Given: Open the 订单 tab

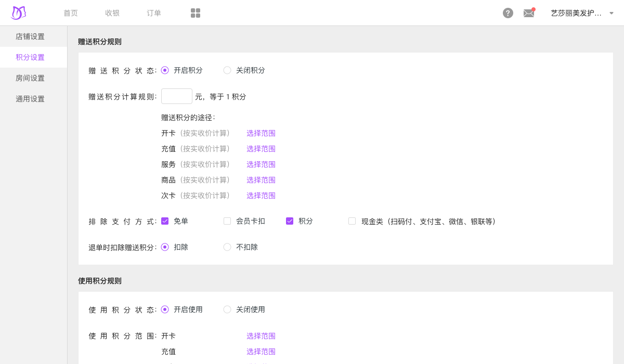Looking at the screenshot, I should 154,13.
